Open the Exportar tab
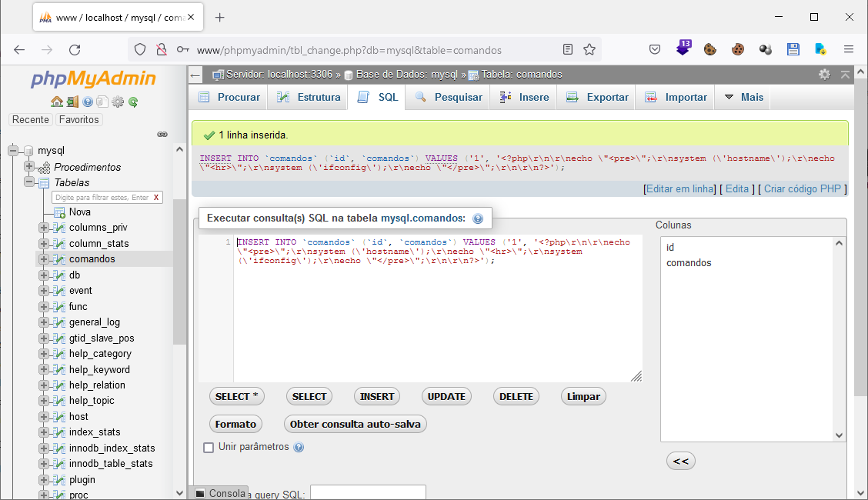This screenshot has height=500, width=868. [x=597, y=98]
